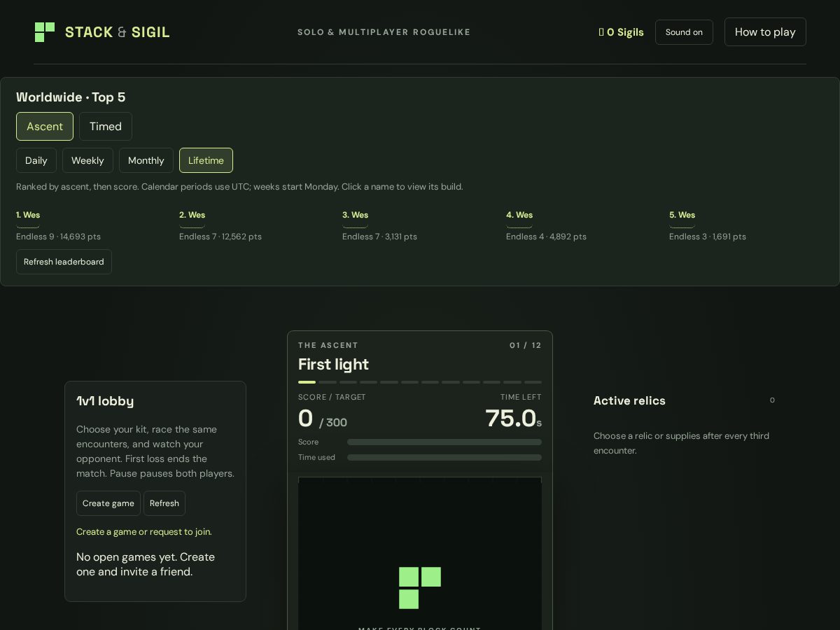This screenshot has width=840, height=630.
Task: View build of rank 1 Wes
Action: (x=28, y=215)
